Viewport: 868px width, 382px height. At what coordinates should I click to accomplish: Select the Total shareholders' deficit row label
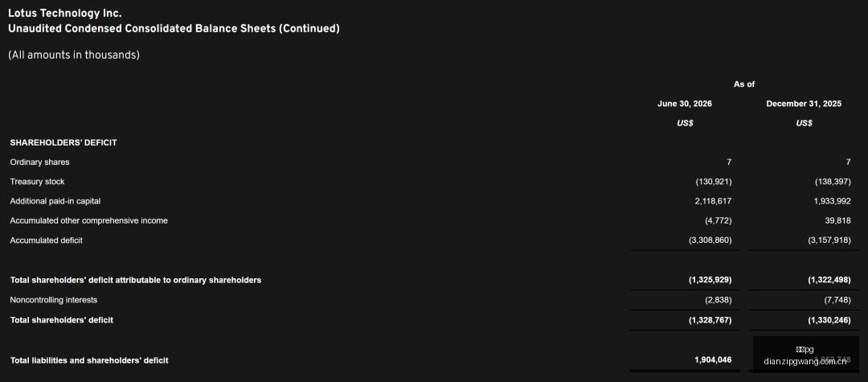[x=62, y=320]
